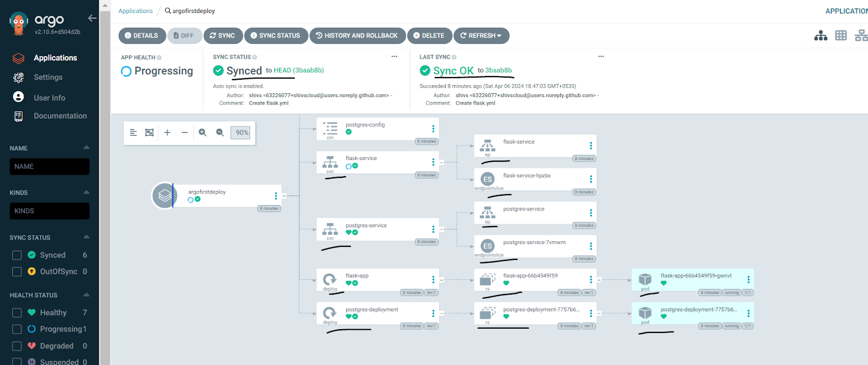Click the plus expand-all icon
The height and width of the screenshot is (365, 868).
(x=167, y=132)
